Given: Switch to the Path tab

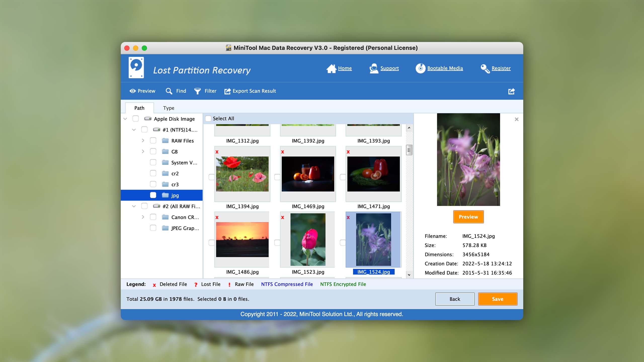Looking at the screenshot, I should [139, 108].
